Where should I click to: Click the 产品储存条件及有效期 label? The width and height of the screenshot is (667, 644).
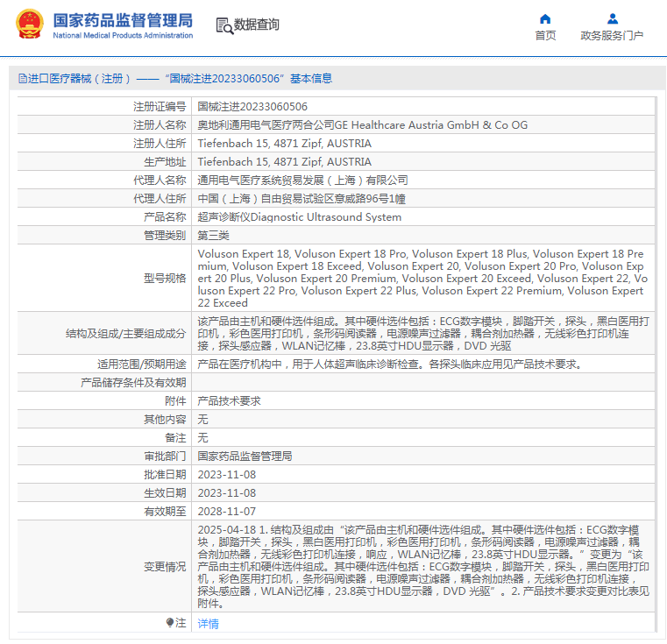[x=133, y=382]
